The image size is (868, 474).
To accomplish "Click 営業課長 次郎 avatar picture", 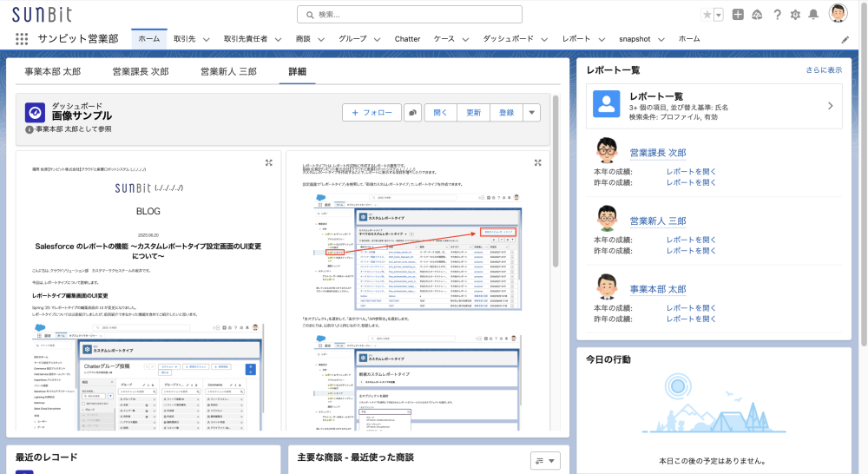I will coord(607,150).
